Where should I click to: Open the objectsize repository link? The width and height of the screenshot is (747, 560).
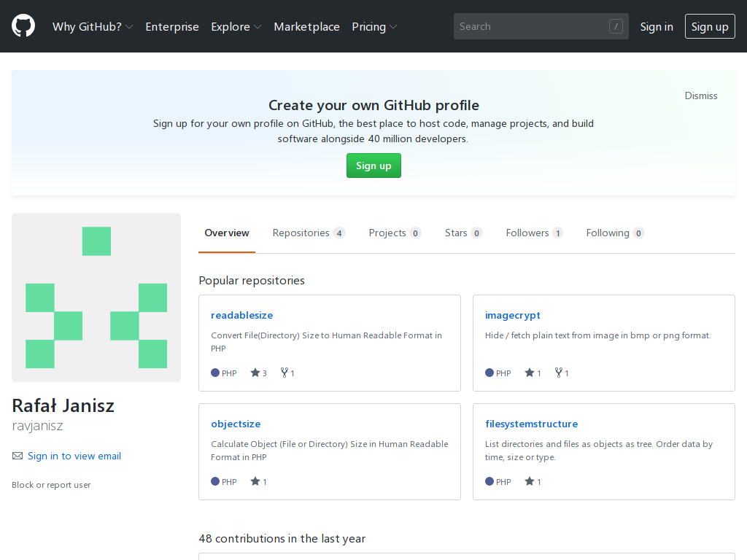click(236, 424)
